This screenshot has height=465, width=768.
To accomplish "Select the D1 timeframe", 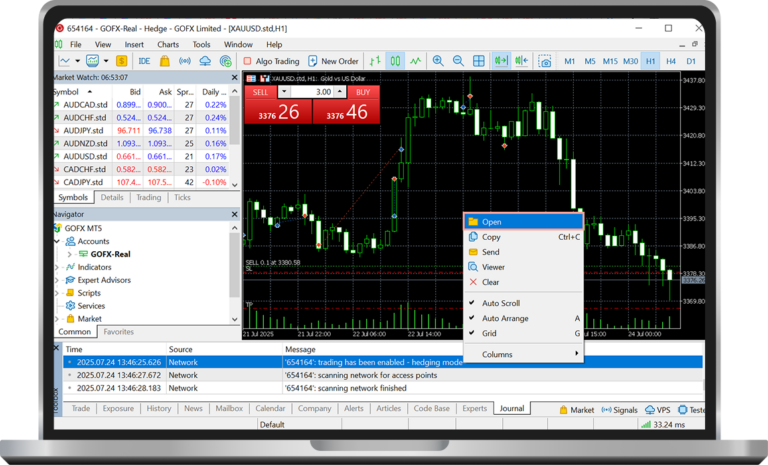I will pyautogui.click(x=691, y=61).
